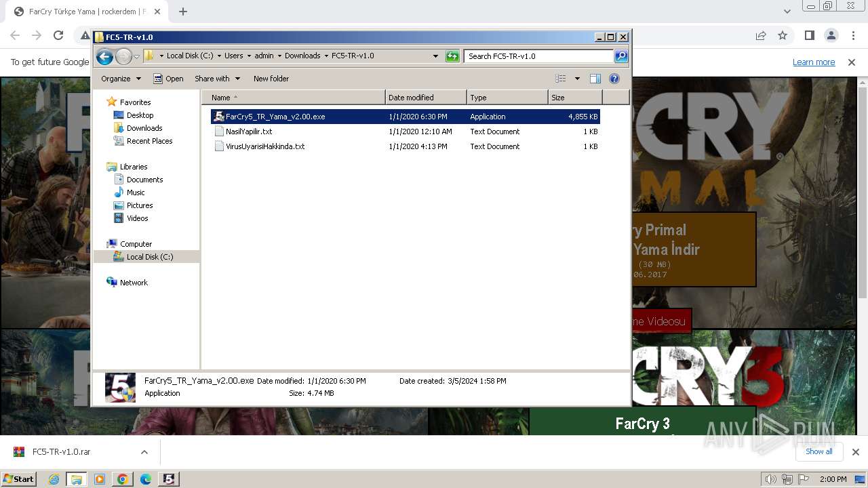Dismiss the Chrome info bar
This screenshot has width=868, height=488.
[852, 62]
